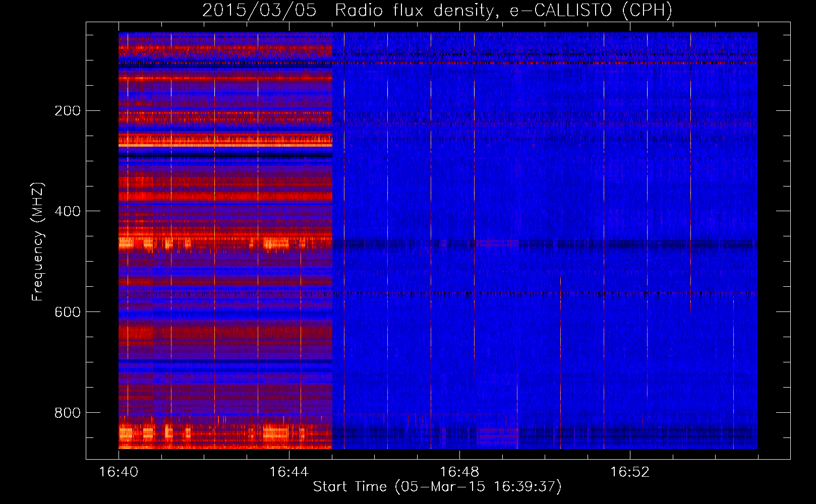Click the 800 frequency tick label
This screenshot has height=504, width=816.
click(x=67, y=413)
